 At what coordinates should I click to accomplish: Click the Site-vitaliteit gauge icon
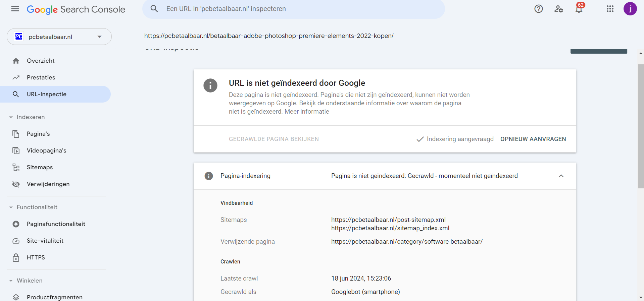coord(16,241)
